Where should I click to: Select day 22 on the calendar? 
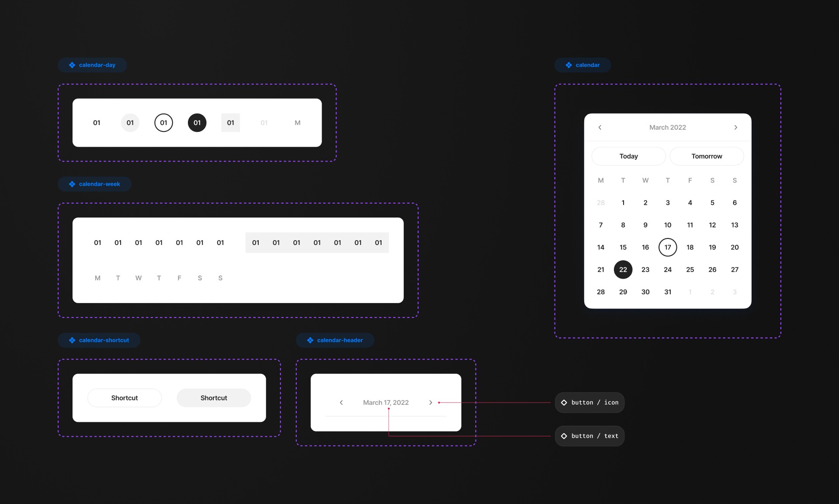pos(623,269)
